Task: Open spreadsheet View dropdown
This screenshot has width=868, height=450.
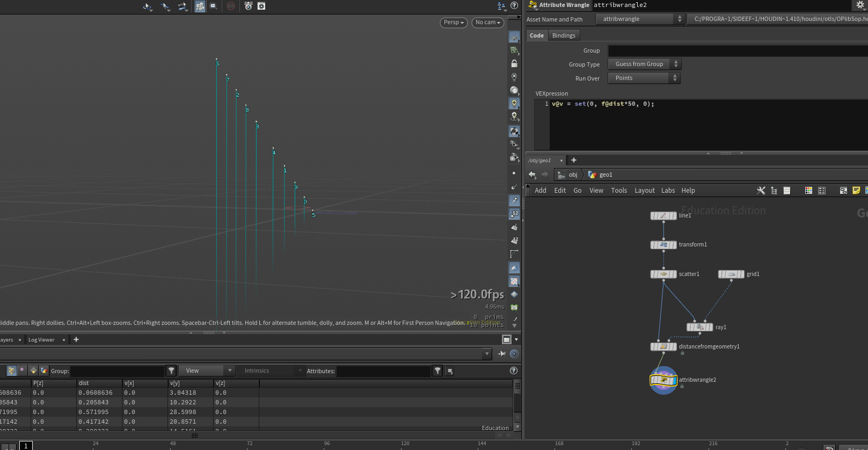Action: click(x=207, y=371)
